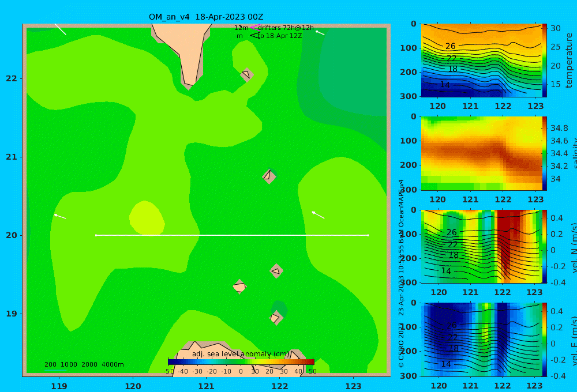
Task: Click the black arrow legend symbol beside 'to 18 Apr 12Z'
Action: 254,35
